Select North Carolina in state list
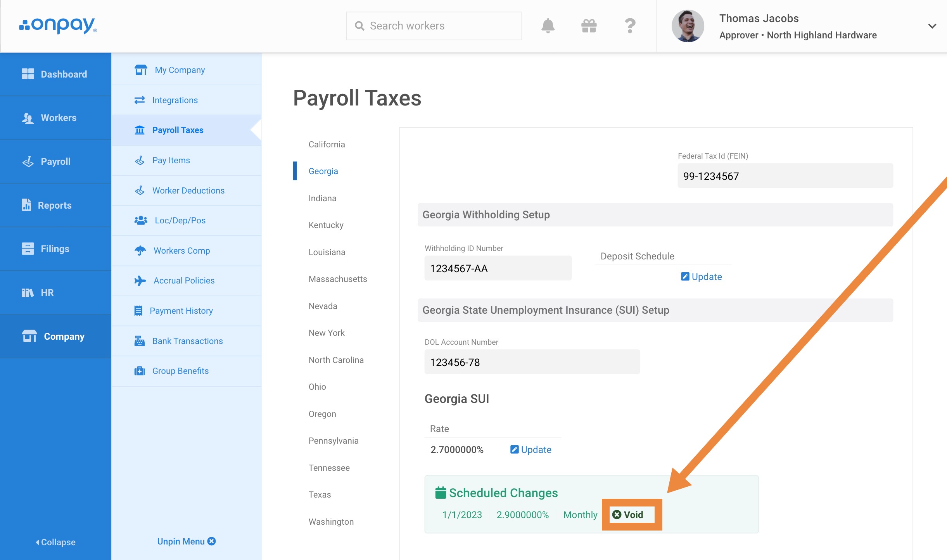Image resolution: width=947 pixels, height=560 pixels. pos(336,360)
